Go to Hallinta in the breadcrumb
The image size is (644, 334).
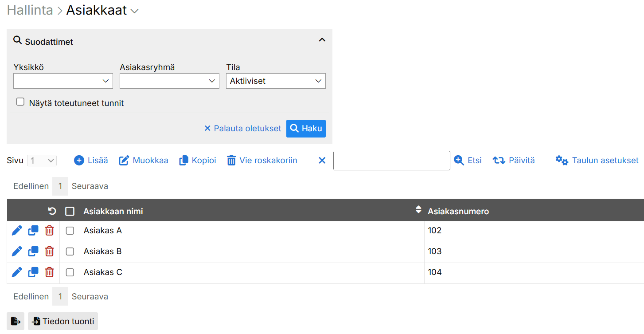(30, 11)
